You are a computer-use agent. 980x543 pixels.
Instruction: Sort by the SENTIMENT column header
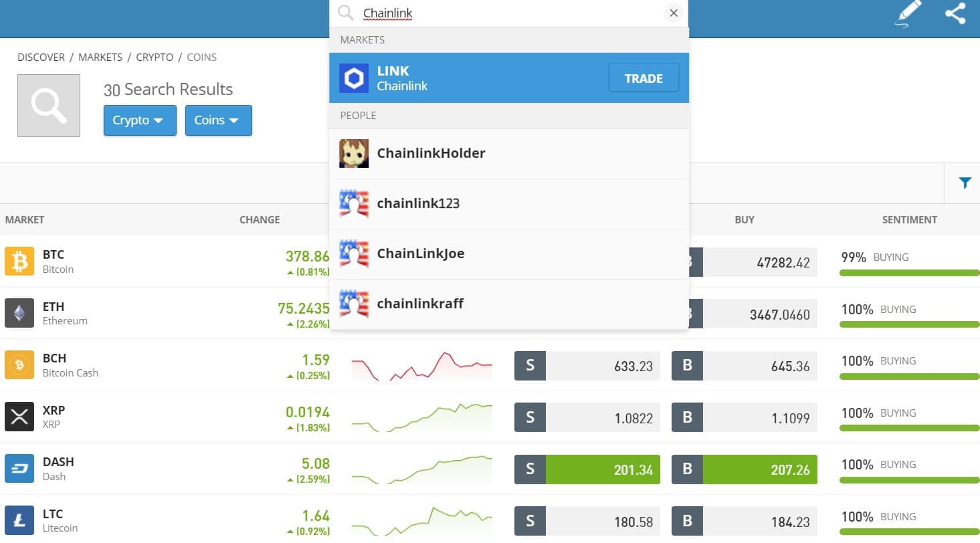click(910, 219)
